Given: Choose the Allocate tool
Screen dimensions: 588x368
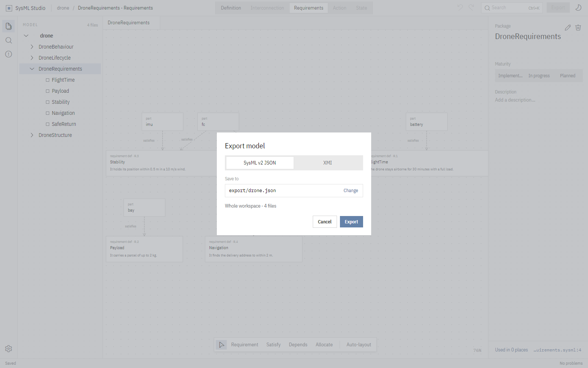Looking at the screenshot, I should (324, 345).
